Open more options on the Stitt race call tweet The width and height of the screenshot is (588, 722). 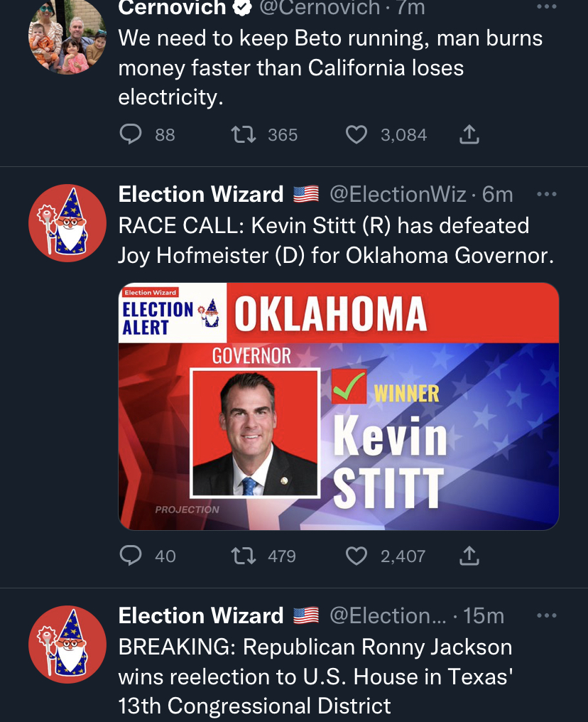[x=547, y=194]
